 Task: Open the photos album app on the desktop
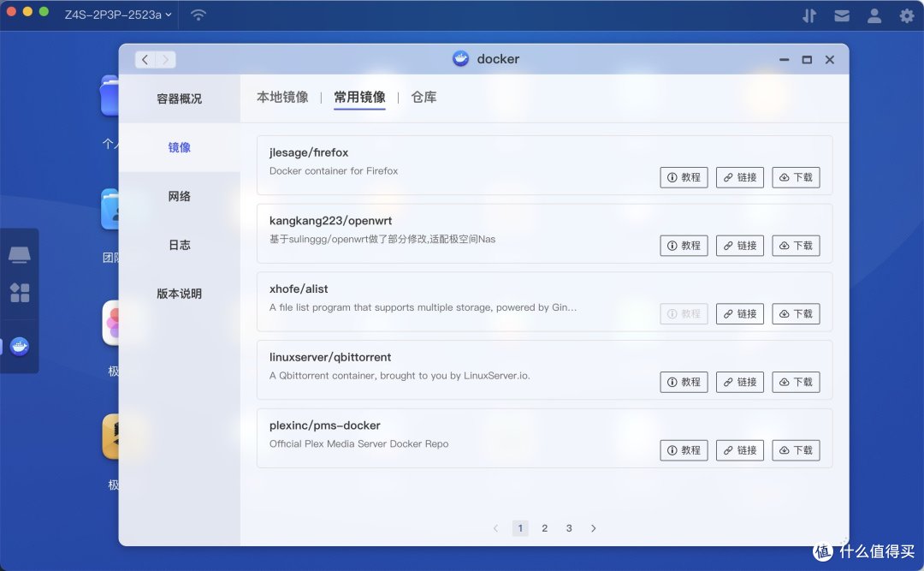click(x=112, y=323)
